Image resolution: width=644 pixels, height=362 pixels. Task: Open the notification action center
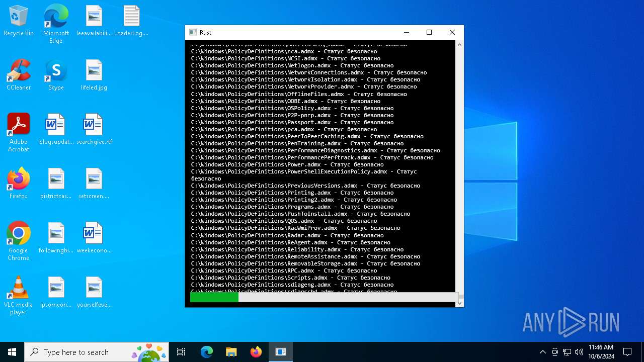627,352
